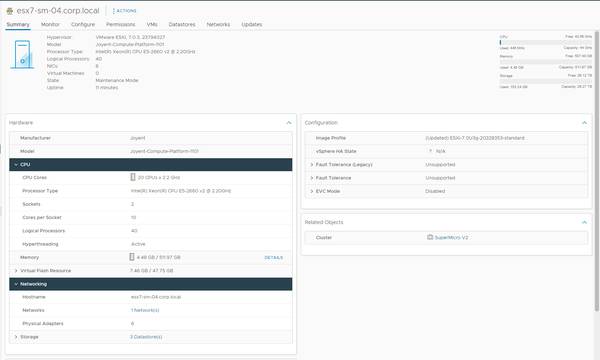Click the cluster icon beside SuperMicro V2
Viewport: 600px width, 360px height.
coord(430,237)
